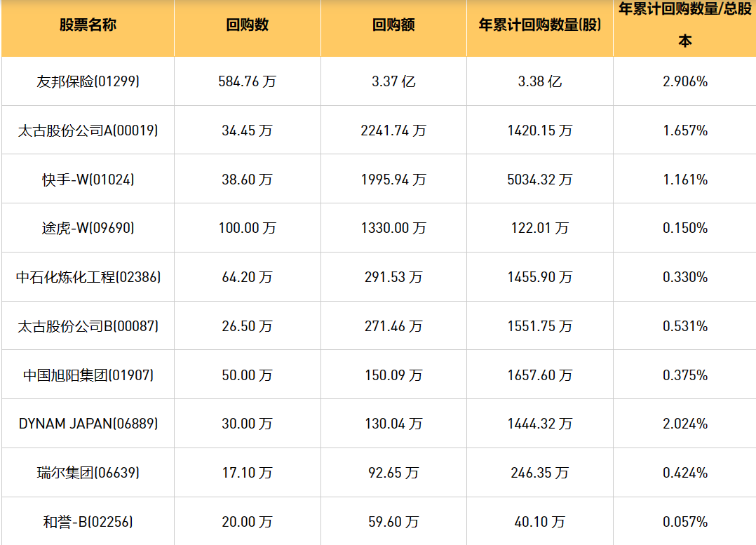Click the 2.024% share ratio
Viewport: 756px width, 545px height.
685,424
